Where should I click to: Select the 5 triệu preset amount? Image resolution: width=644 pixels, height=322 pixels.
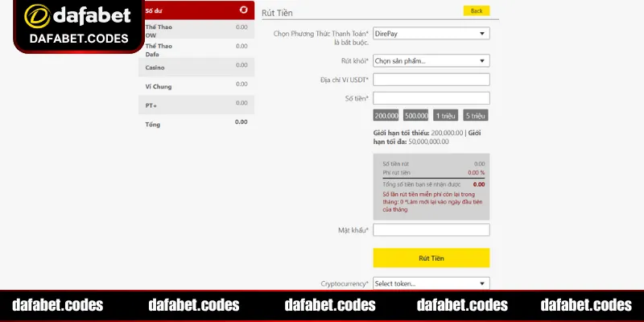[x=476, y=115]
